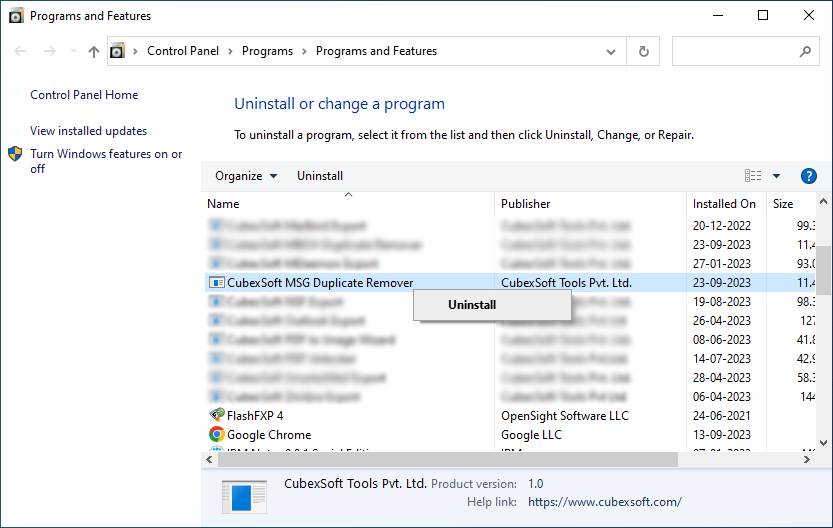Choose Uninstall from the context menu

[x=492, y=305]
